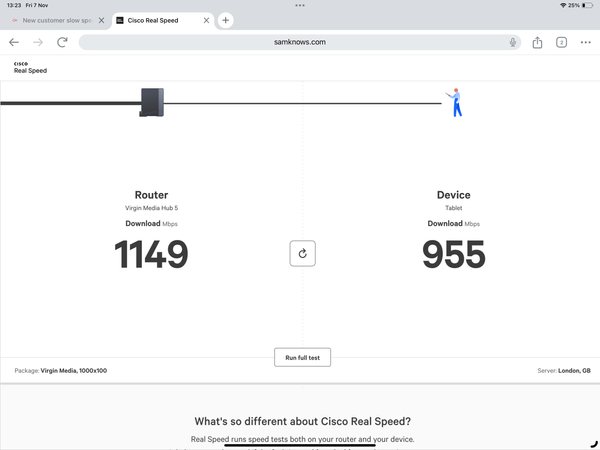Click the person illustration above Device
This screenshot has height=450, width=600.
pyautogui.click(x=455, y=102)
